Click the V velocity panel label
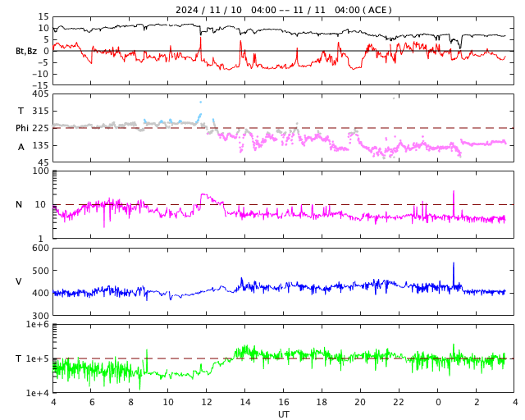 [x=19, y=281]
